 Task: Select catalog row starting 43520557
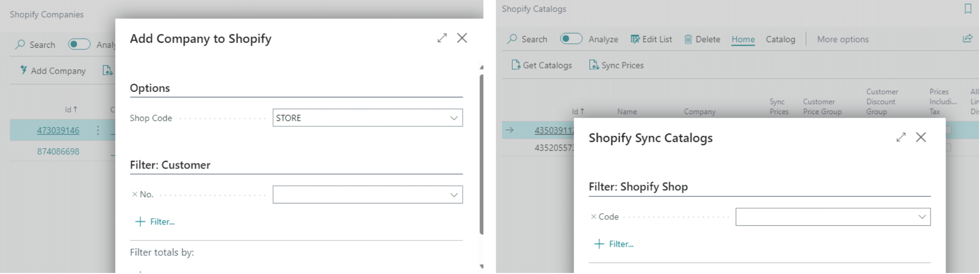[554, 148]
